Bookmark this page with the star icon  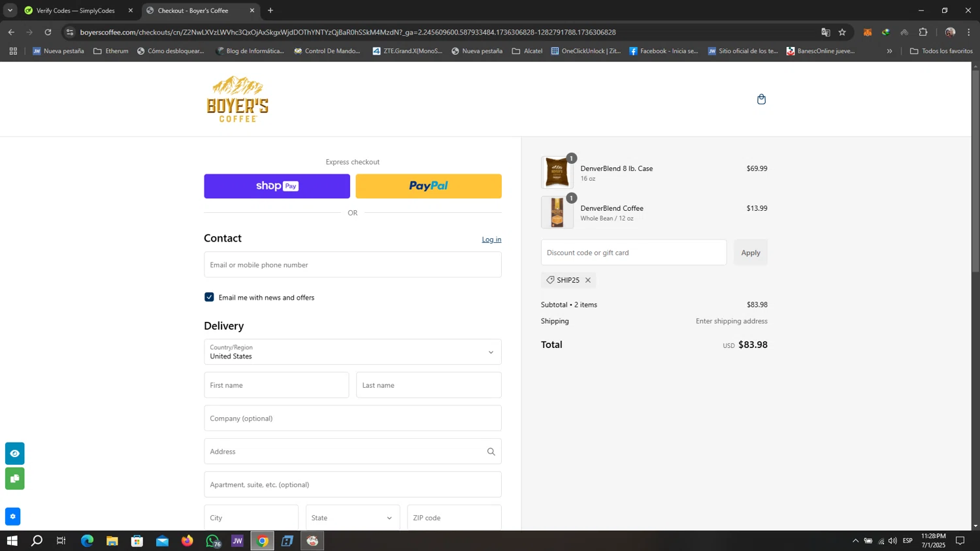842,32
